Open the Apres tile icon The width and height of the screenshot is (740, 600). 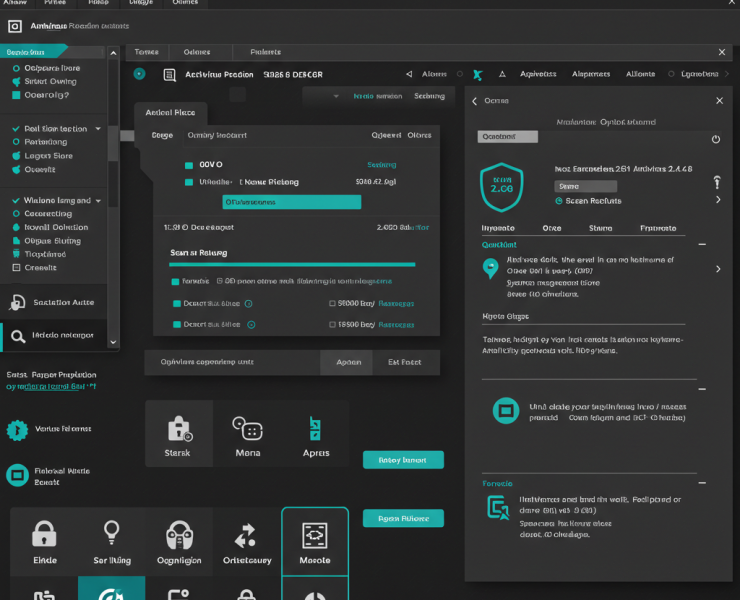[315, 428]
